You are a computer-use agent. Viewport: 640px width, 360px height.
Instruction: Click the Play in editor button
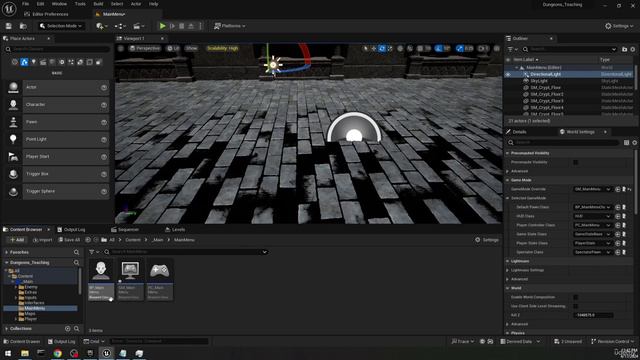(162, 26)
